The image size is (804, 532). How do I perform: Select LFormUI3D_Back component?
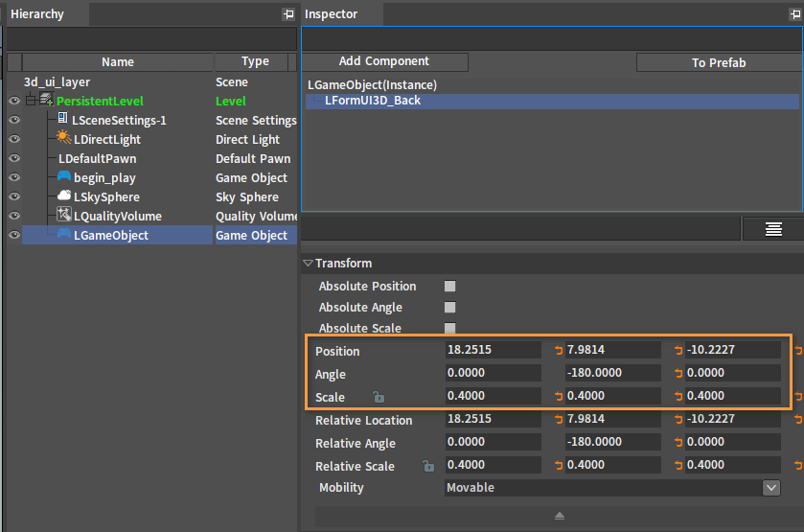[x=552, y=101]
